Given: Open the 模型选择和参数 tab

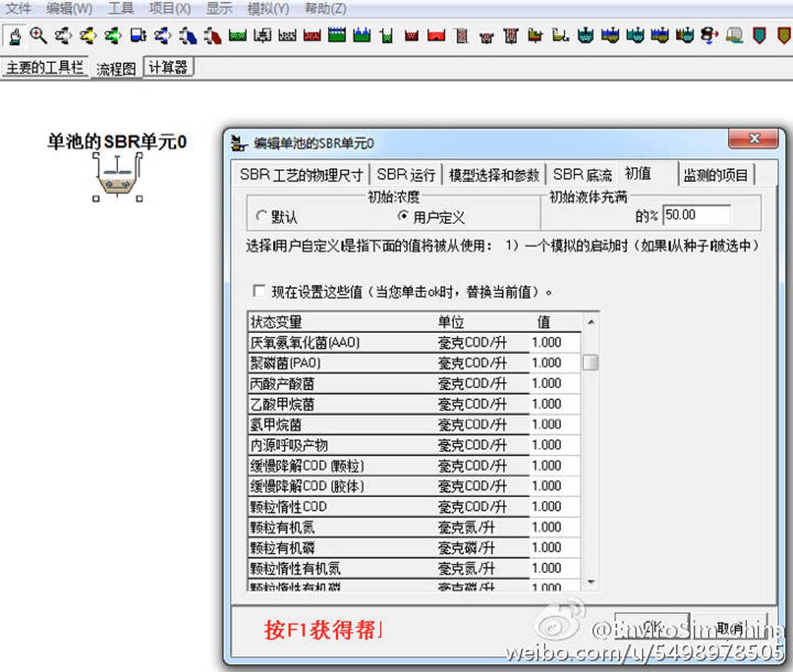Looking at the screenshot, I should 494,174.
